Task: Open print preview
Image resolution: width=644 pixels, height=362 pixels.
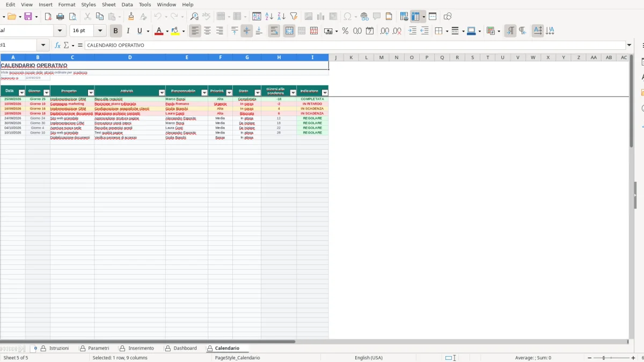Action: [72, 17]
